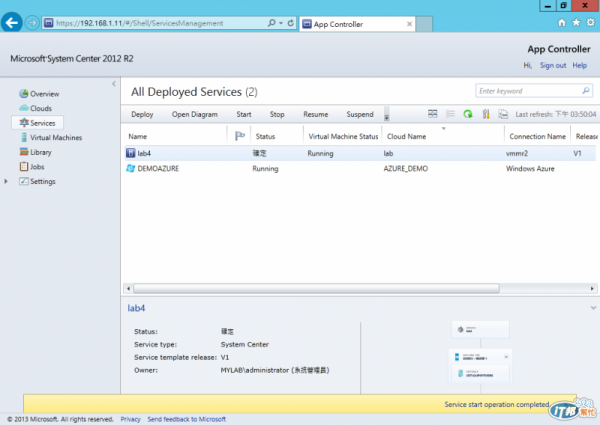Click the flag column header icon
This screenshot has height=425, width=600.
pos(240,136)
